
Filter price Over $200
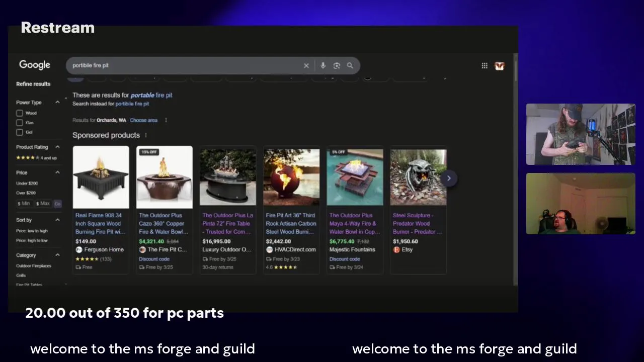tap(26, 193)
